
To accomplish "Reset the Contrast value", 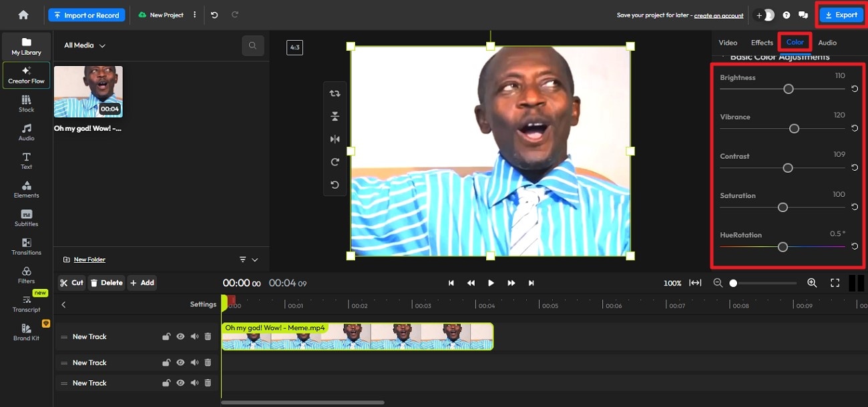I will 855,168.
